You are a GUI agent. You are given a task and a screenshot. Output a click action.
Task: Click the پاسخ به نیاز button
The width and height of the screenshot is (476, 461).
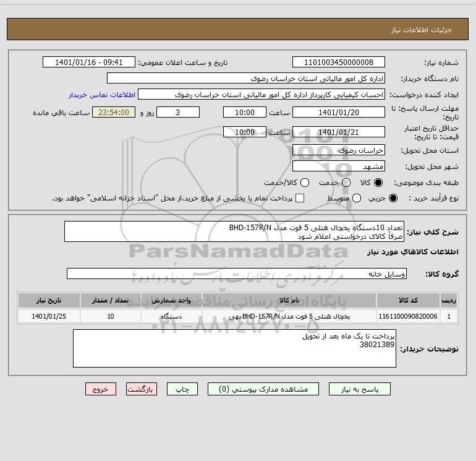[359, 389]
